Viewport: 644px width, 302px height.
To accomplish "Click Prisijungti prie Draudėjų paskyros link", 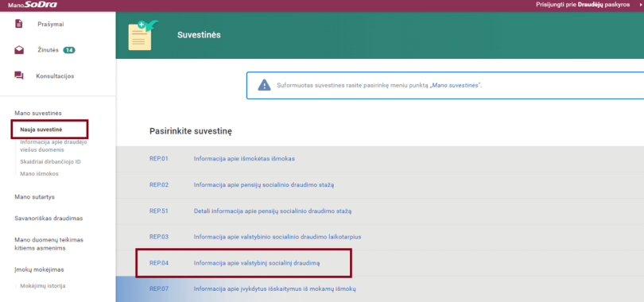I will 583,5.
